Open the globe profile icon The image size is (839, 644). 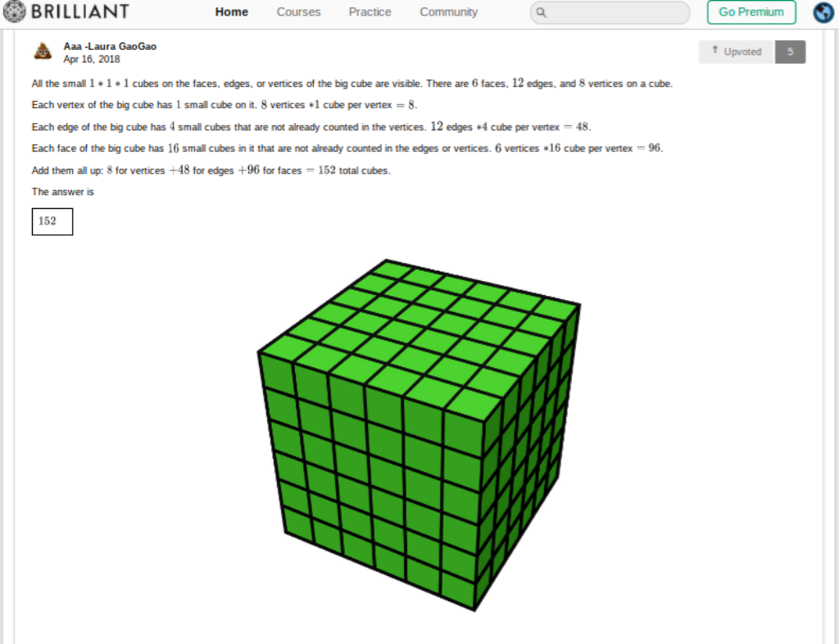point(823,12)
